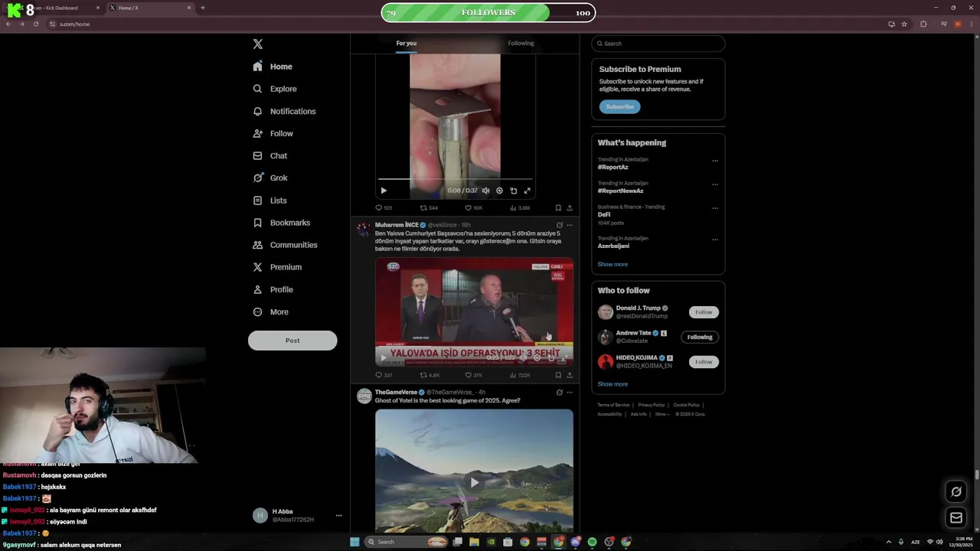Viewport: 980px width, 551px height.
Task: Open Grok action on Muharrem İNCE post
Action: (560, 225)
